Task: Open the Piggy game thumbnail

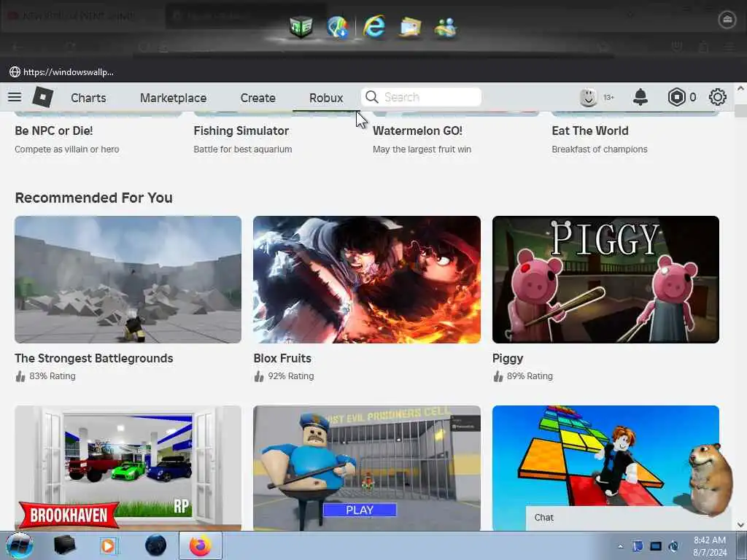Action: tap(605, 279)
